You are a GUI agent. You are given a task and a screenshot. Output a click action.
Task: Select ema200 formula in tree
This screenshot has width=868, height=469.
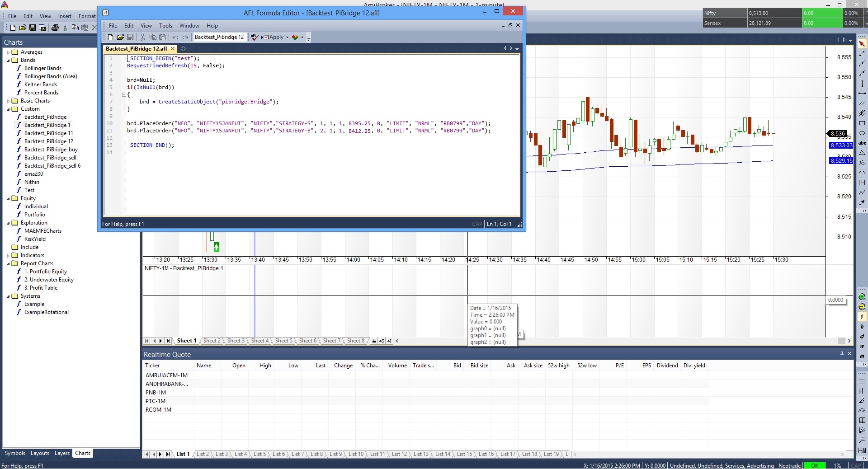pyautogui.click(x=33, y=174)
